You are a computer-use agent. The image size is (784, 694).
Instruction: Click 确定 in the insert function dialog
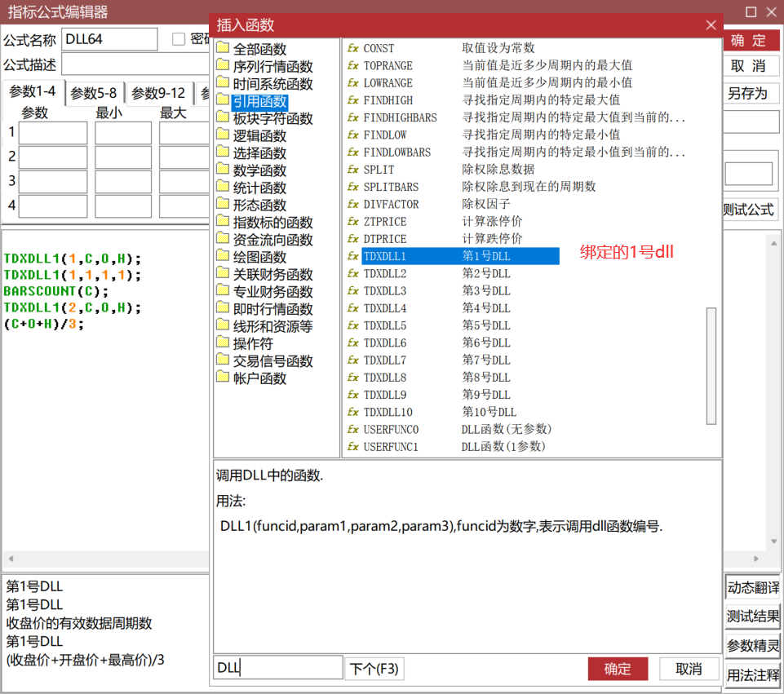pos(618,669)
